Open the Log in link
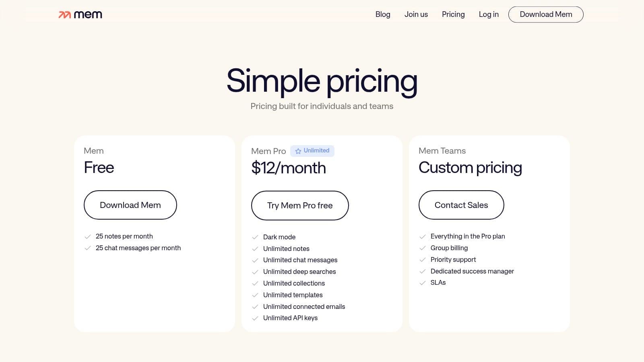 pyautogui.click(x=489, y=14)
